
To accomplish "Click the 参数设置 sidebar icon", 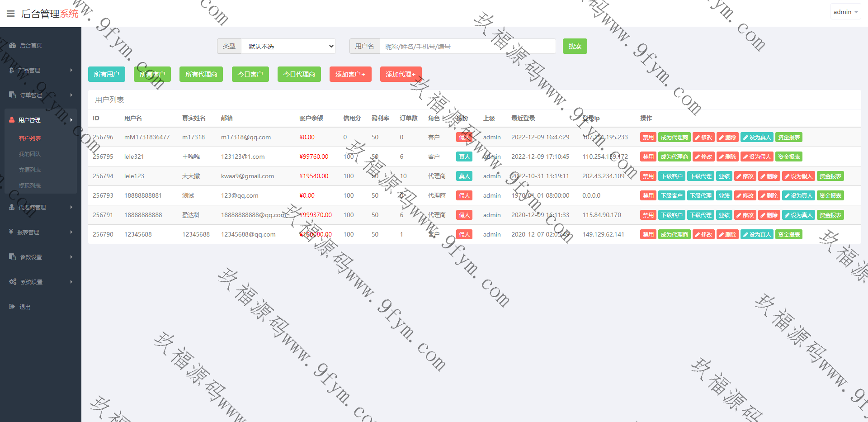I will coord(13,257).
